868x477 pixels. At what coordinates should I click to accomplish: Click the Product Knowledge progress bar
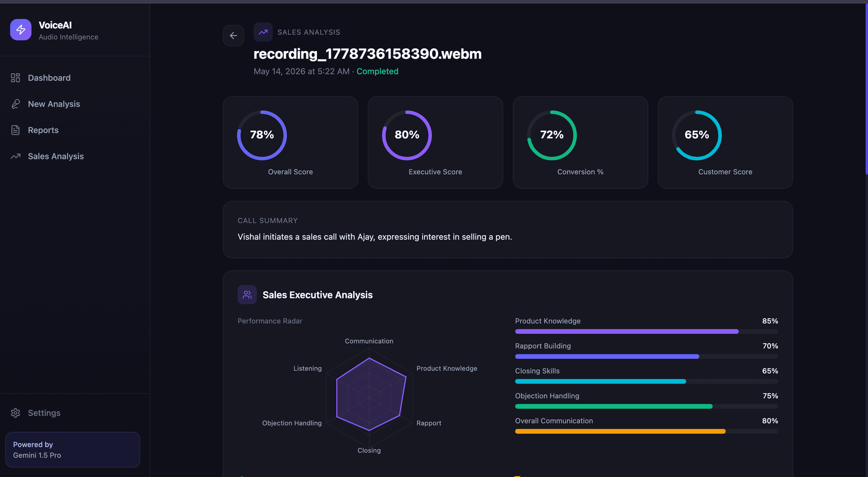pyautogui.click(x=646, y=331)
